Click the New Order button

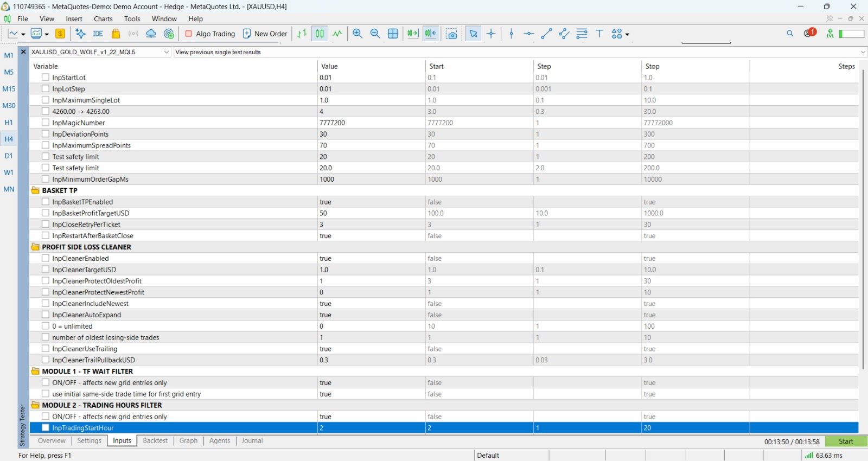click(265, 34)
